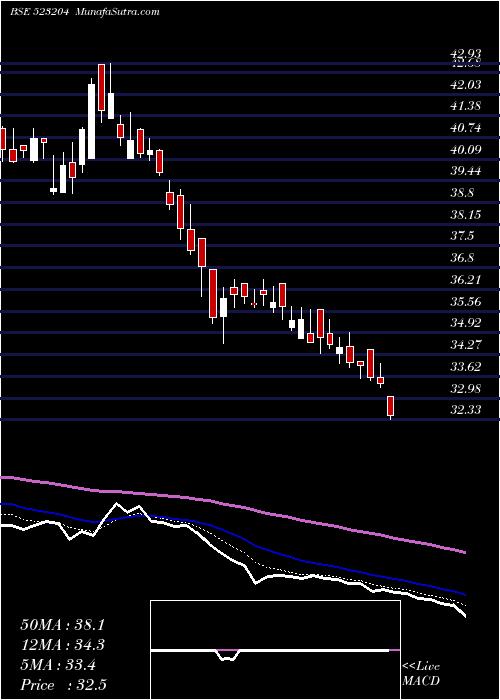Click the MACD histogram panel
500x700 pixels.
point(275,650)
